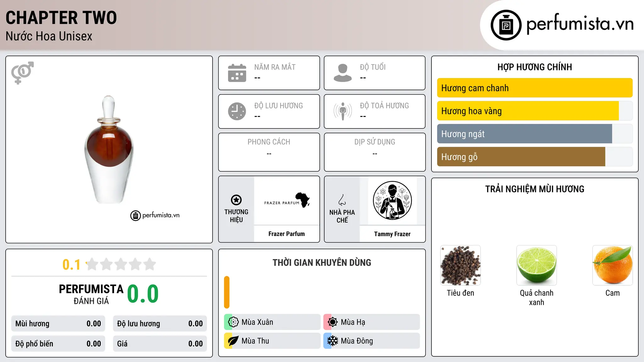Click the perfumista.vn bottle logo icon
This screenshot has width=644, height=362.
(x=506, y=25)
